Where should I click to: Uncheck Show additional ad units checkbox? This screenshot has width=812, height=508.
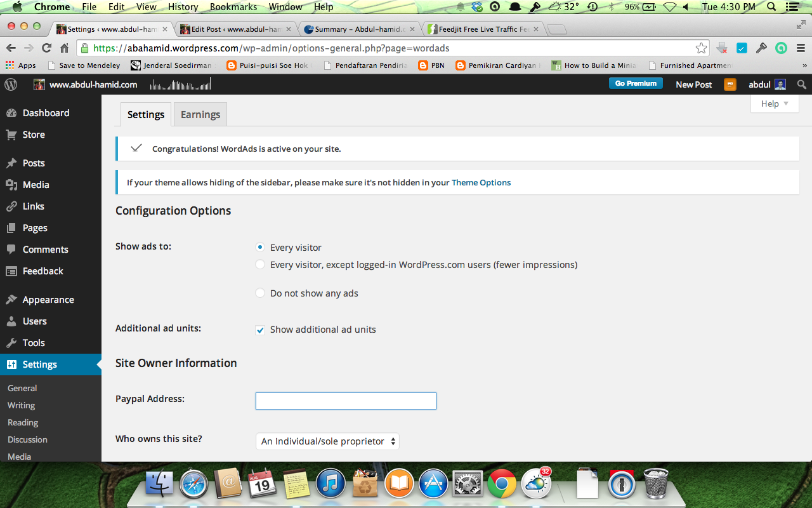click(x=260, y=330)
